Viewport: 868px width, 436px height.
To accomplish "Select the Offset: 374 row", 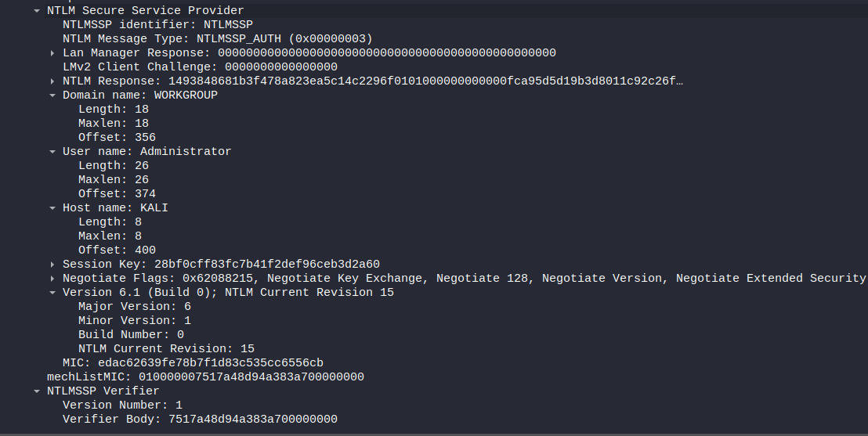I will (117, 194).
